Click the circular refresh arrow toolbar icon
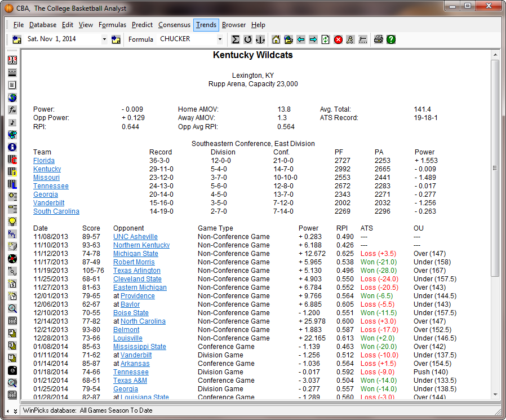 click(248, 39)
